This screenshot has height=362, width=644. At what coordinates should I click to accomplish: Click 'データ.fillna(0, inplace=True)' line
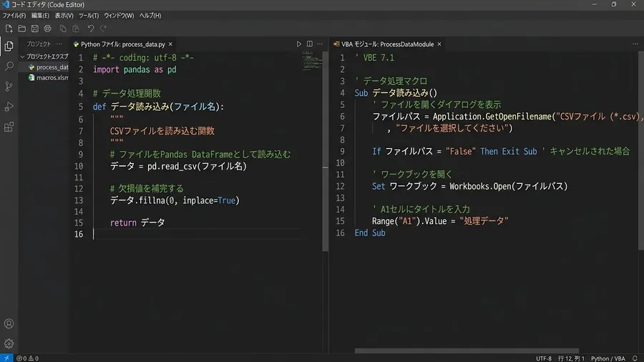click(175, 200)
